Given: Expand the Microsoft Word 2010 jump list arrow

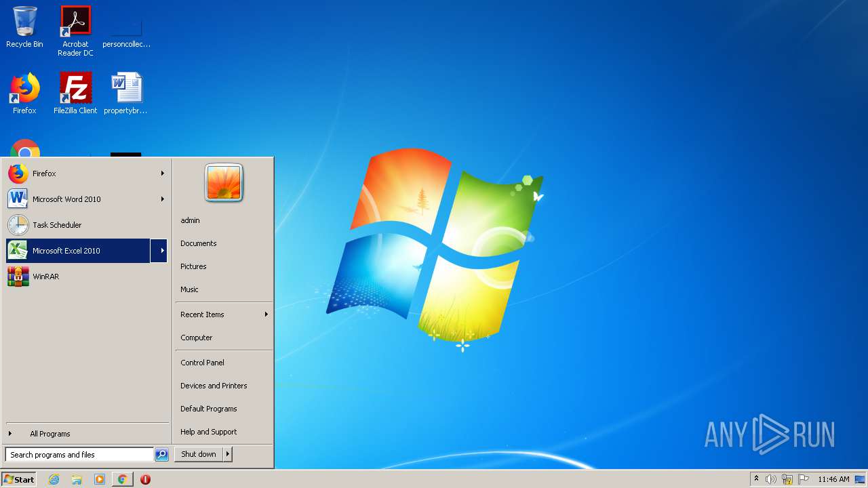Looking at the screenshot, I should 163,199.
